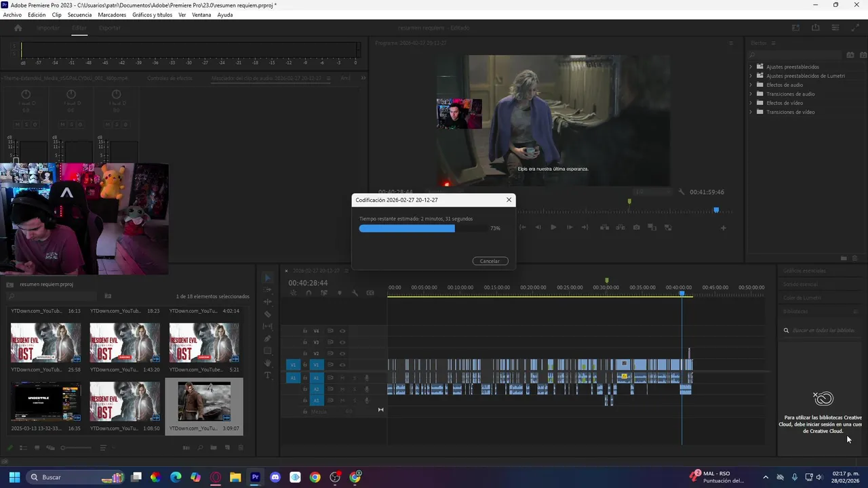The width and height of the screenshot is (868, 488).
Task: Toggle sync lock on track V3
Action: tap(330, 342)
